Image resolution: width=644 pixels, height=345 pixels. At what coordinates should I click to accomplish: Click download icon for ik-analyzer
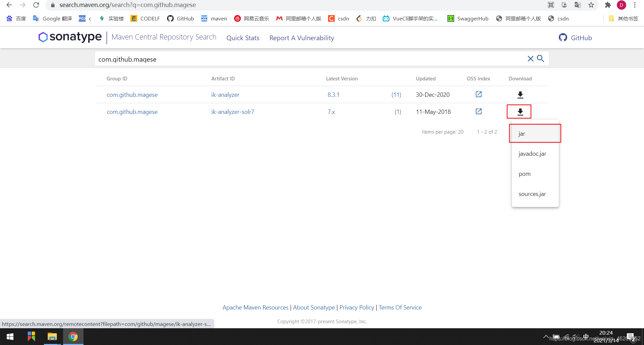[520, 95]
